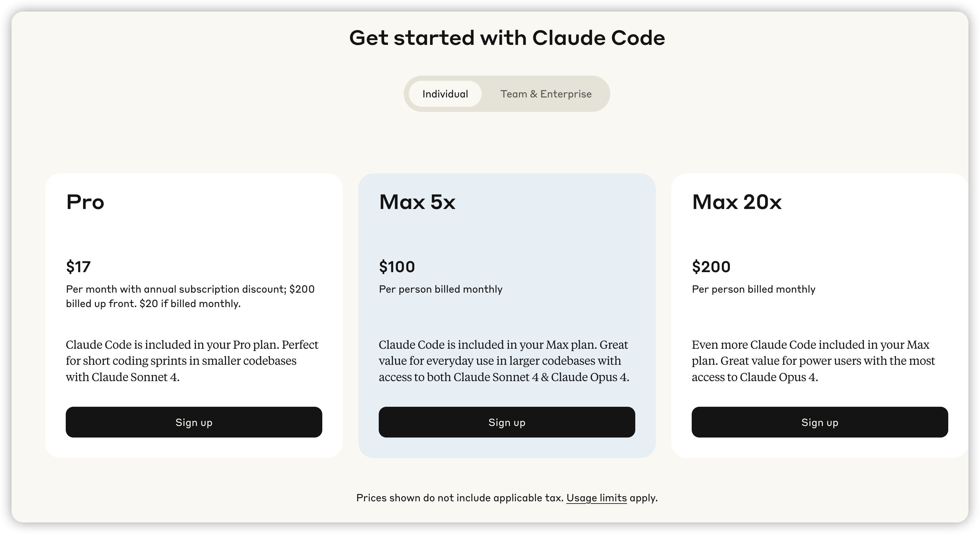Sign up for the Max 5x plan
This screenshot has height=534, width=980.
click(507, 422)
